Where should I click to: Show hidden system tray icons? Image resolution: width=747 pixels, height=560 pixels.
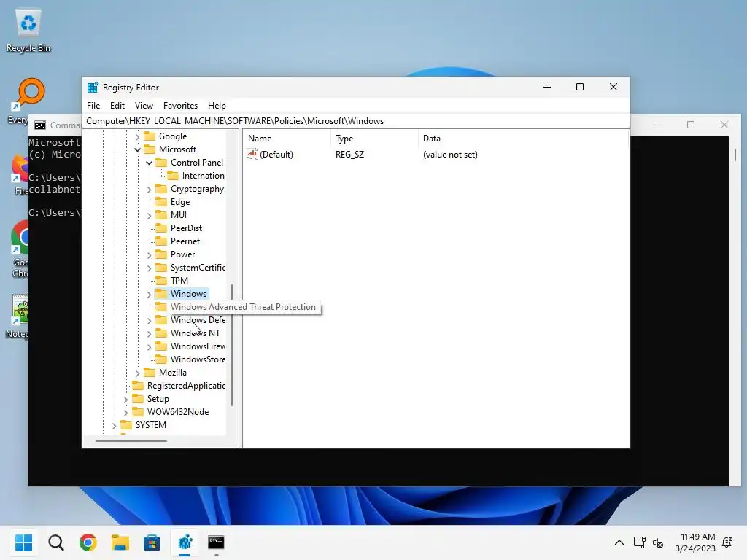coord(619,542)
